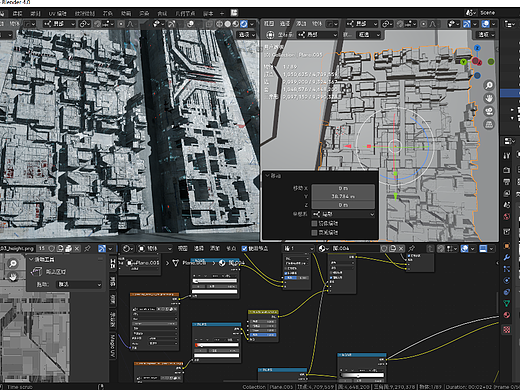Toggle the second checkbox in the Move operator panel

click(x=314, y=232)
